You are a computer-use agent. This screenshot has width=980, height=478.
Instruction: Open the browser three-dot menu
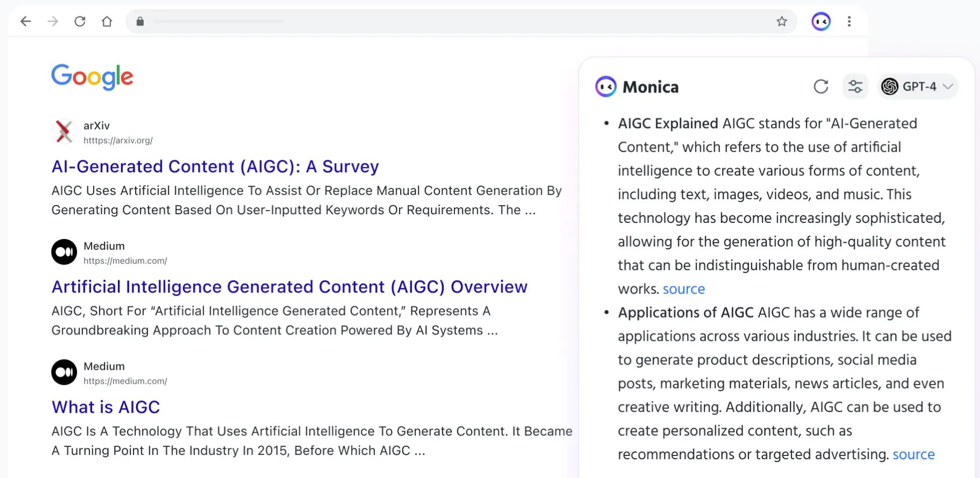(849, 22)
